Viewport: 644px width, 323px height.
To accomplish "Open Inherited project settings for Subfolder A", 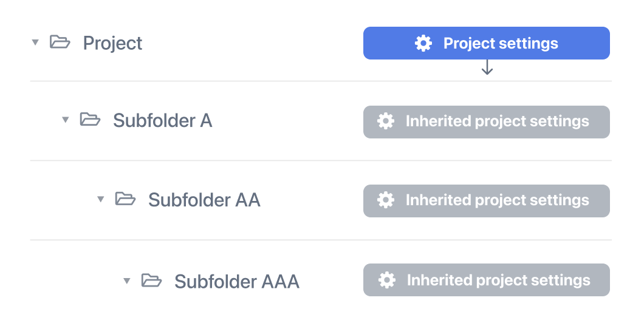I will (486, 122).
